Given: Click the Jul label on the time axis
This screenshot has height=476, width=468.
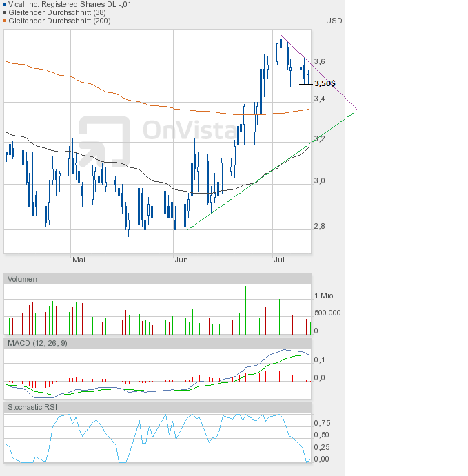Looking at the screenshot, I should 279,260.
